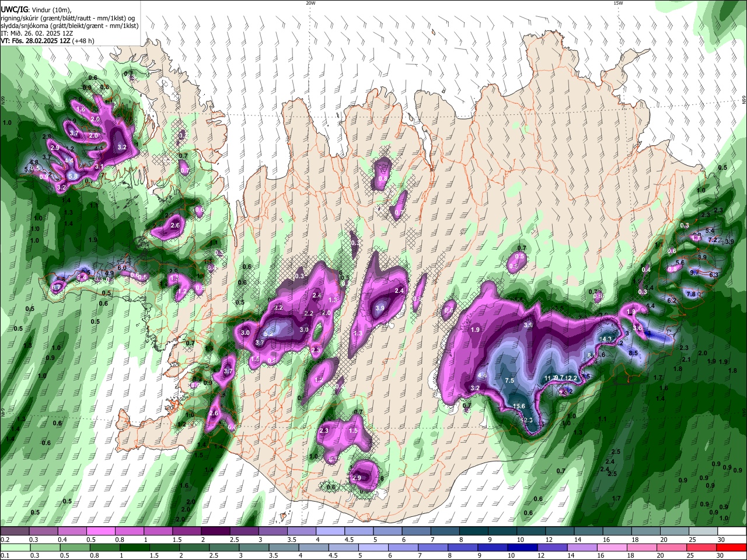Click the 6.0 precipitation value on map
747x560 pixels.
(122, 268)
